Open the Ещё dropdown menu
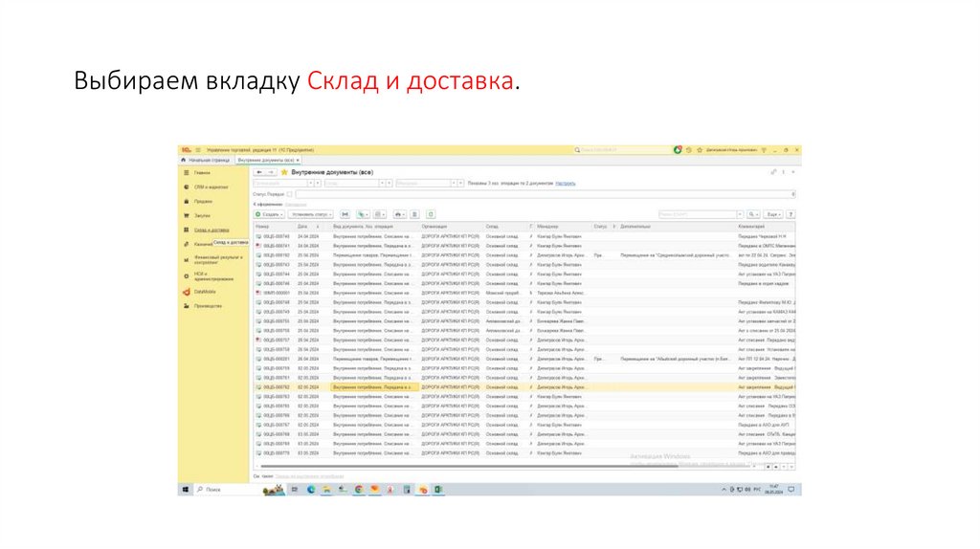The height and width of the screenshot is (549, 980). [x=773, y=214]
